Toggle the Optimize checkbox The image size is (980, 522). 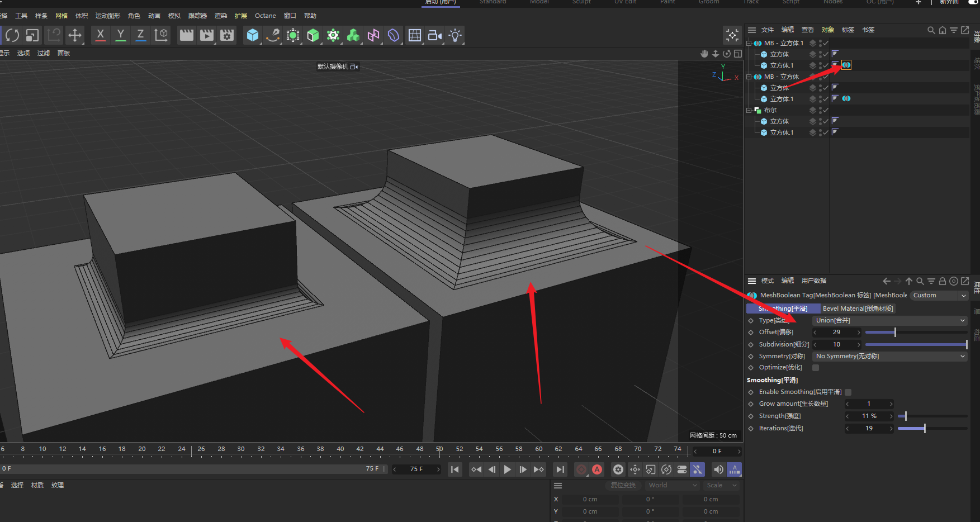click(x=816, y=368)
